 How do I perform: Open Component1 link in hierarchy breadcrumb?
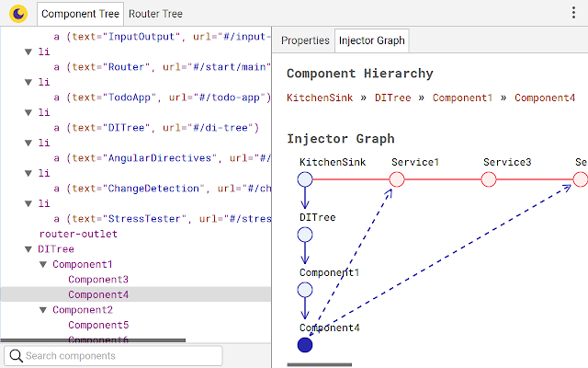[462, 98]
